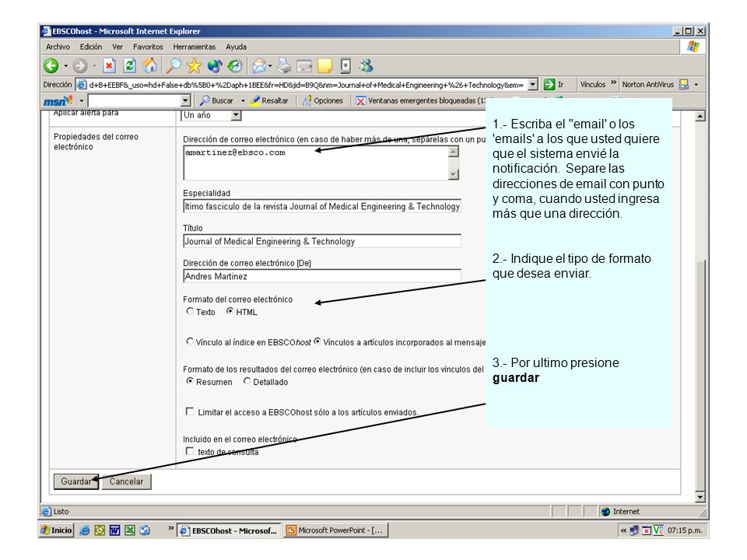Open the Favoritos menu
The height and width of the screenshot is (560, 747).
148,47
